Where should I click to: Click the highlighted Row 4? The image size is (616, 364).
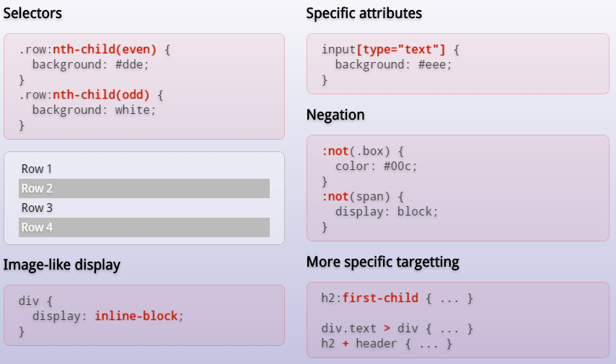pos(144,228)
